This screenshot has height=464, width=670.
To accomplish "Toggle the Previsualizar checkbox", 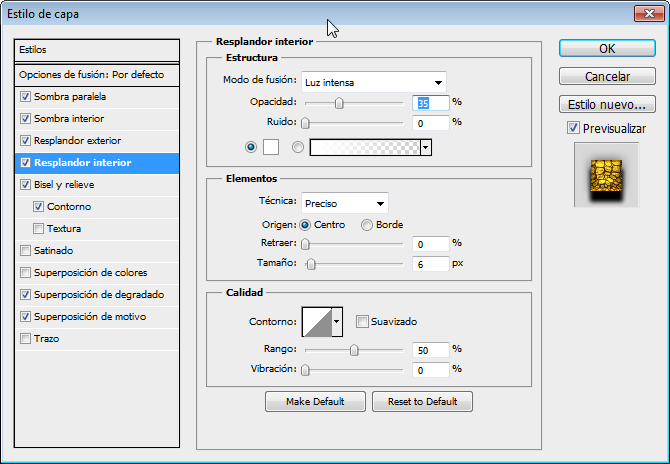I will pos(573,128).
